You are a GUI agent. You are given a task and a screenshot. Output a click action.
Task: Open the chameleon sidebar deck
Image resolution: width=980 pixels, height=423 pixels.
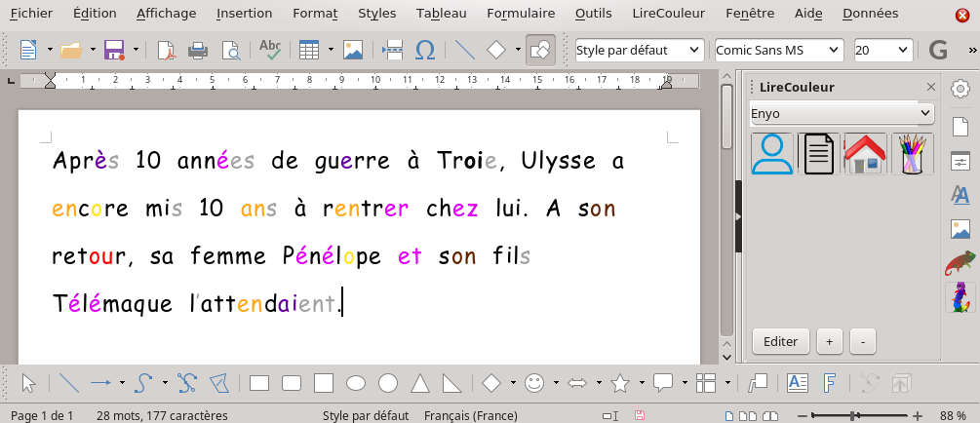click(x=960, y=263)
